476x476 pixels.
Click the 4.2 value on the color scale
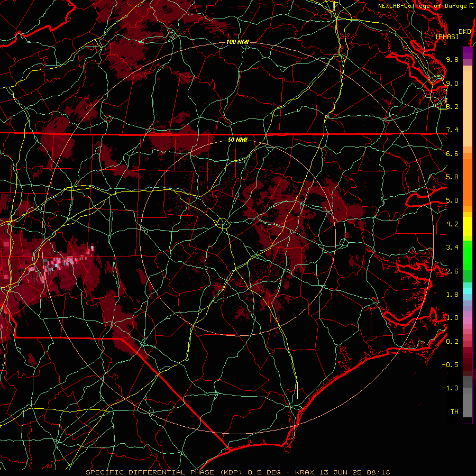coord(452,224)
